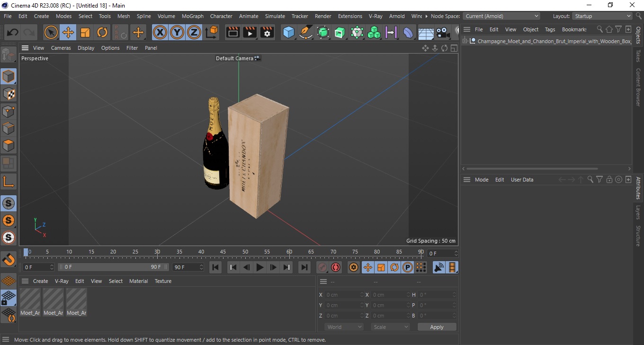Click the Objects panel horizontal scrollbar
The image size is (644, 345).
coord(532,169)
